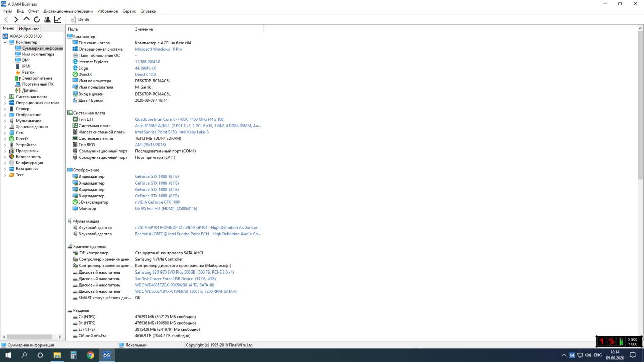Open Microsoft Windows 10 Pro link
The image size is (644, 362).
pyautogui.click(x=158, y=49)
